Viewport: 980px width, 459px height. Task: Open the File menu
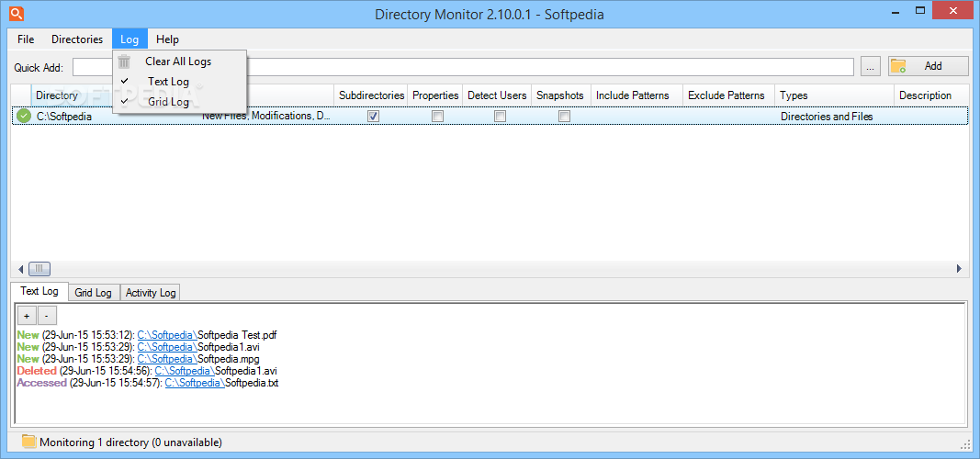pos(26,39)
